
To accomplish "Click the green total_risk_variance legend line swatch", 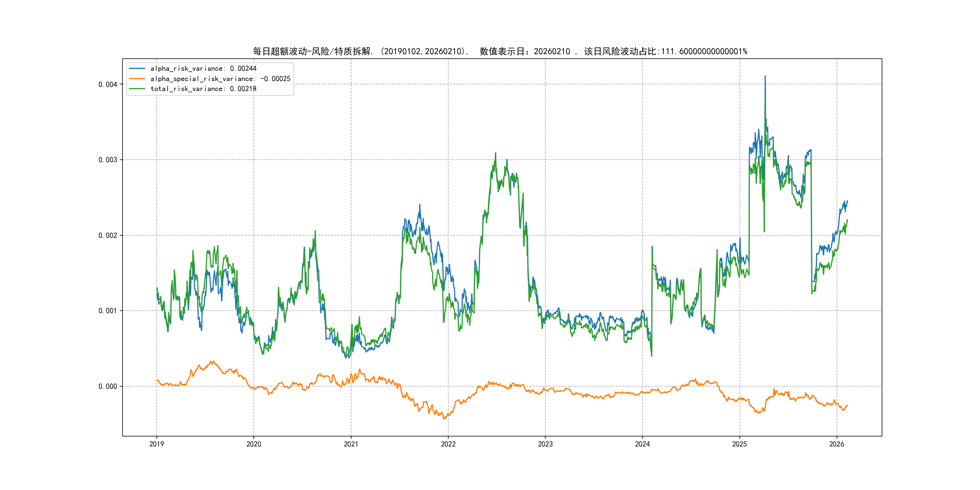I will (x=137, y=89).
